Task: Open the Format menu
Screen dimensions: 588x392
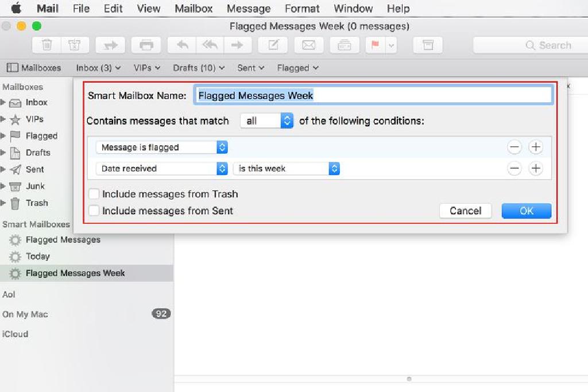Action: coord(302,8)
